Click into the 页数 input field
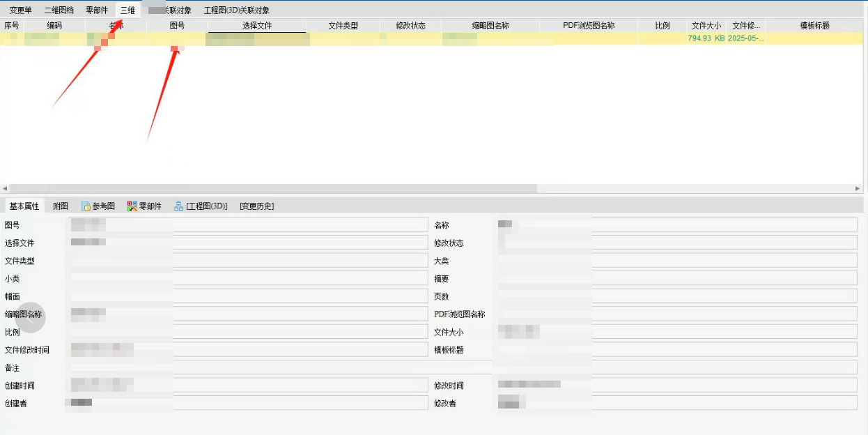 (x=676, y=296)
